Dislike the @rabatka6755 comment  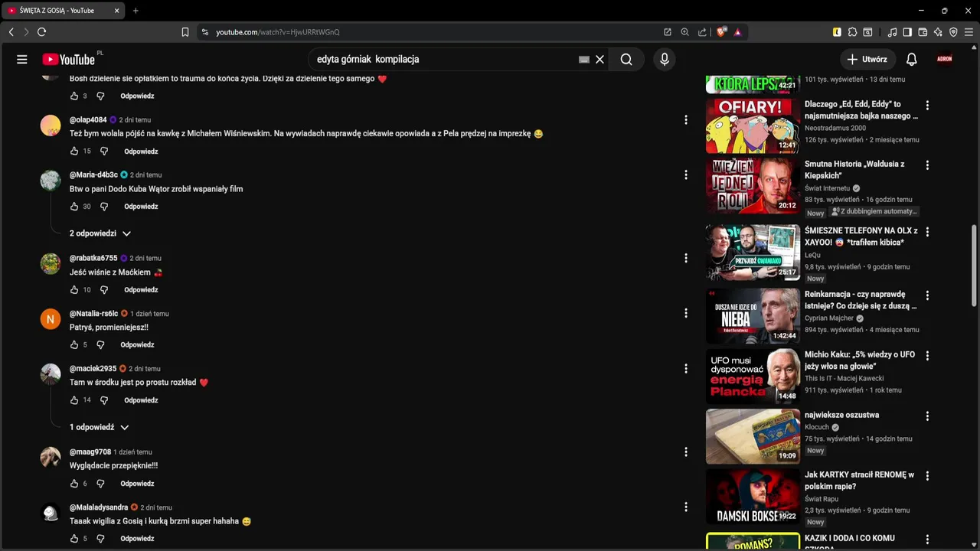tap(104, 290)
